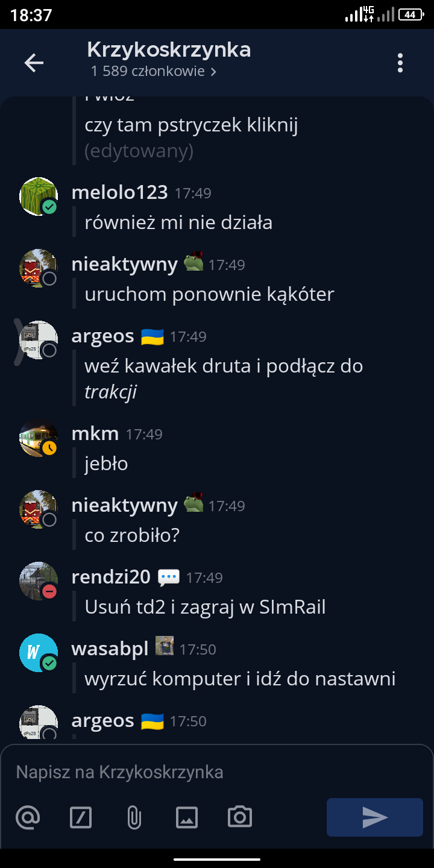
Task: Open the image gallery icon
Action: pyautogui.click(x=187, y=817)
